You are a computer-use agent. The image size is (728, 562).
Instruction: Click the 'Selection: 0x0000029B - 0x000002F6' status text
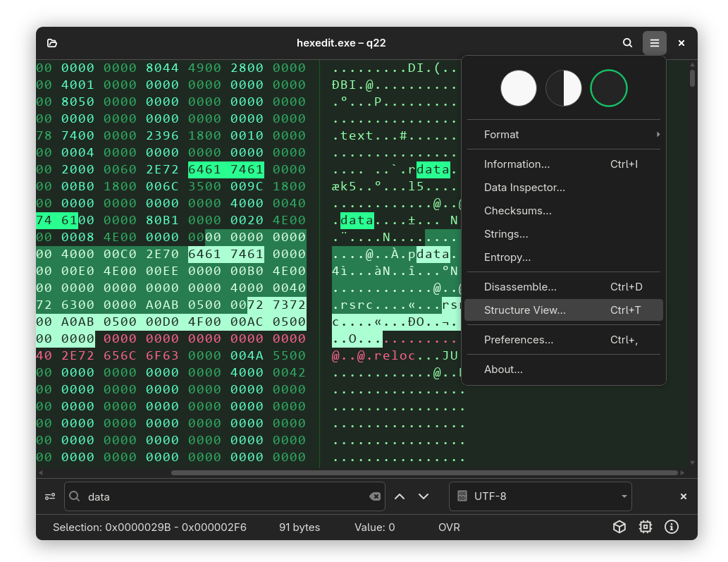[149, 527]
